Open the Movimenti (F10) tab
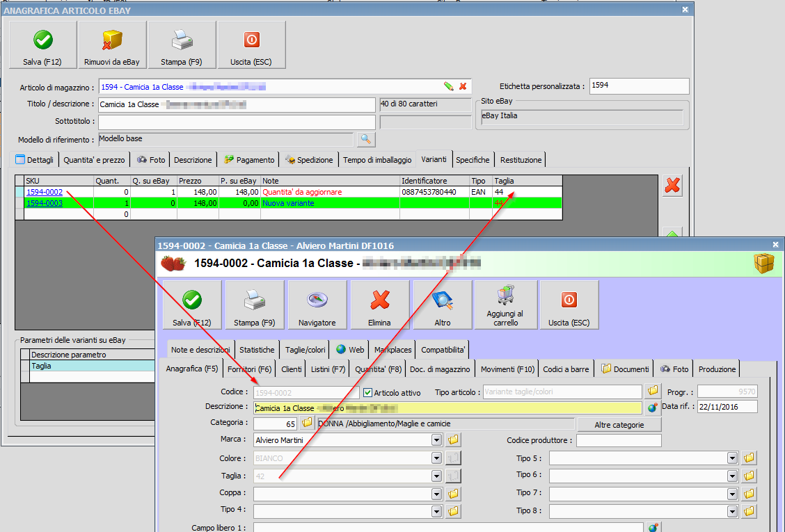 click(x=507, y=369)
